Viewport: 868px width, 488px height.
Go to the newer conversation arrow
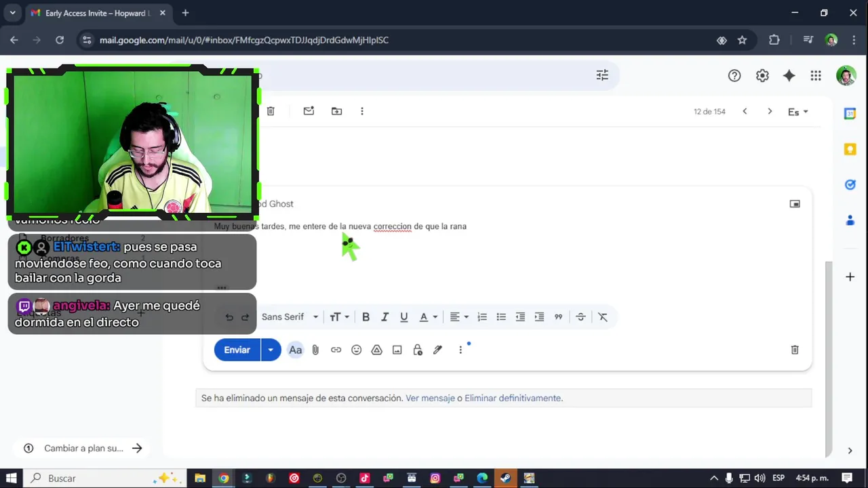click(745, 111)
